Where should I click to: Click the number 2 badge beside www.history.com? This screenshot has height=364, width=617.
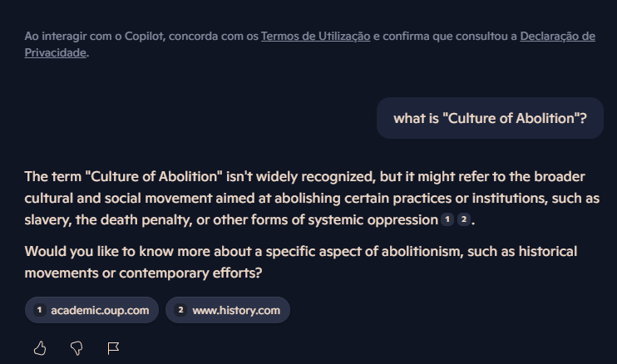tap(180, 311)
